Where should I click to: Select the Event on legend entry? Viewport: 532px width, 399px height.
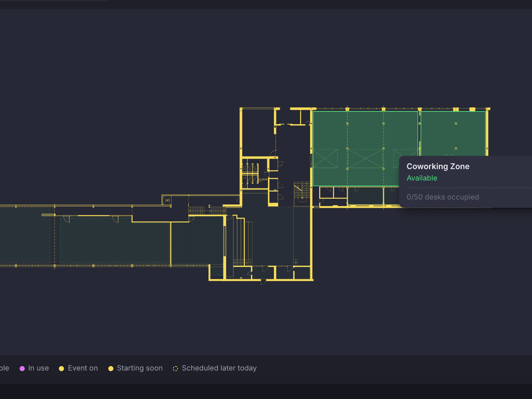78,368
